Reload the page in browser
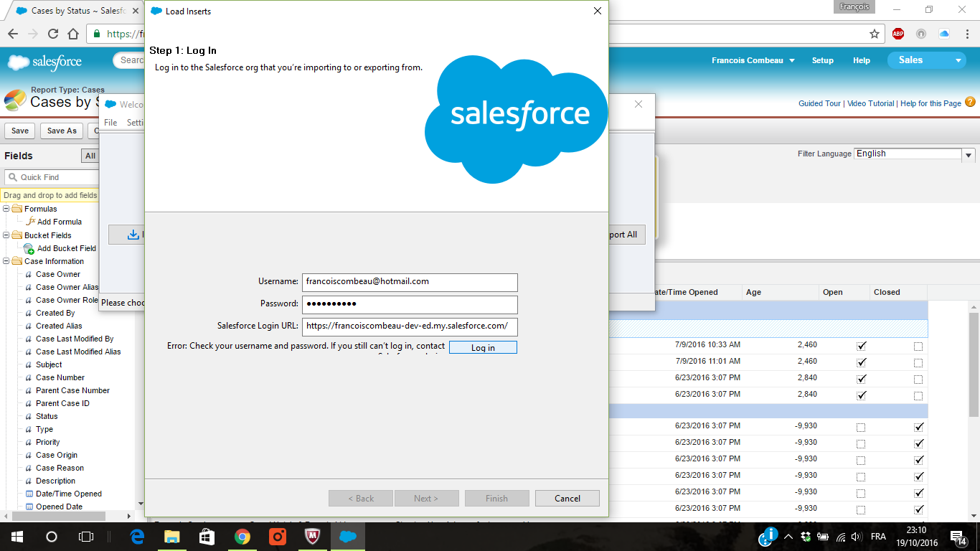 coord(53,34)
